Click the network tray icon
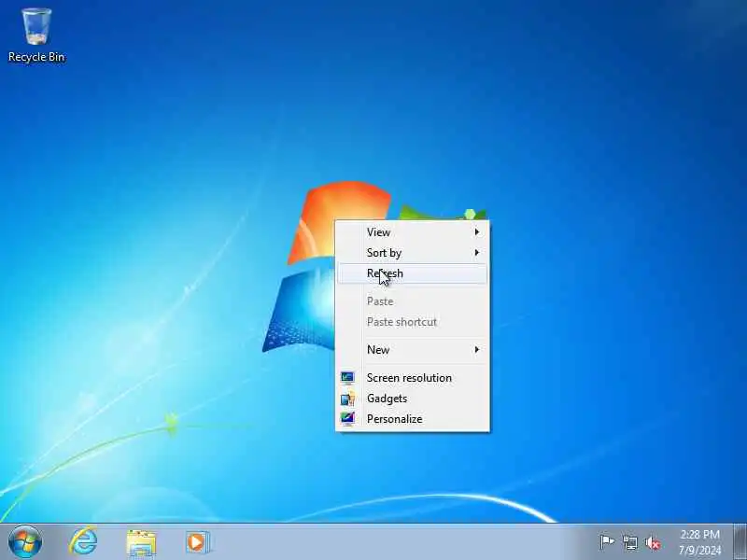Viewport: 747px width, 560px height. click(629, 542)
